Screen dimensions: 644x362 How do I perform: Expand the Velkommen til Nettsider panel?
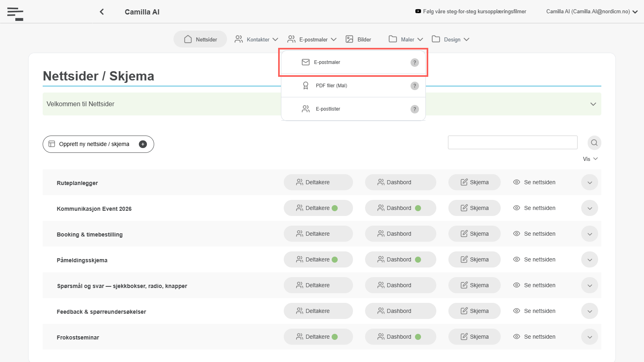(x=593, y=104)
